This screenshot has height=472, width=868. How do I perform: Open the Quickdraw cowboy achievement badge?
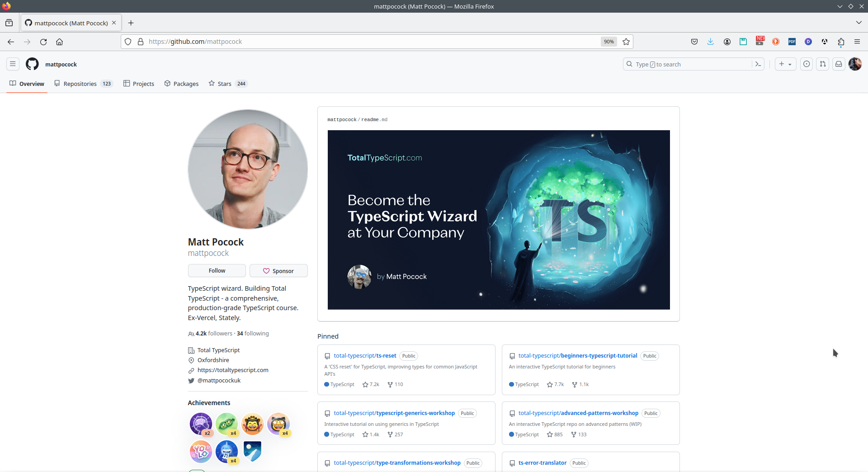coord(252,424)
